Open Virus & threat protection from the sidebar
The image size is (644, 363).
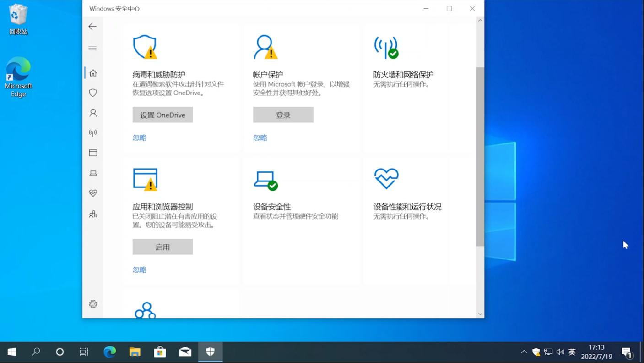click(92, 93)
